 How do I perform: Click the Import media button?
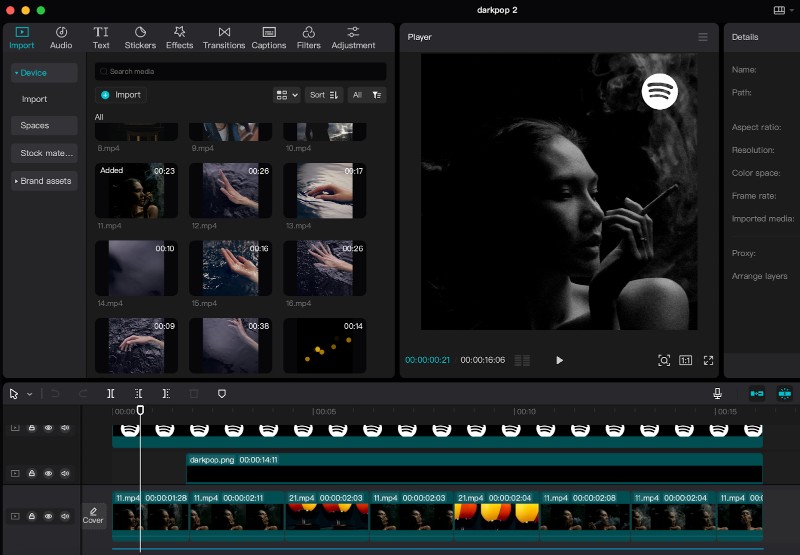click(x=121, y=95)
